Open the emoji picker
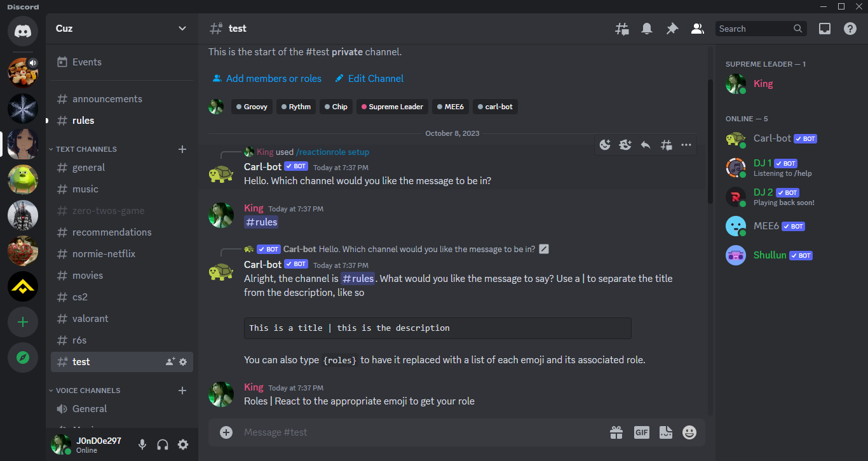Screen dimensions: 868x461 tap(689, 432)
